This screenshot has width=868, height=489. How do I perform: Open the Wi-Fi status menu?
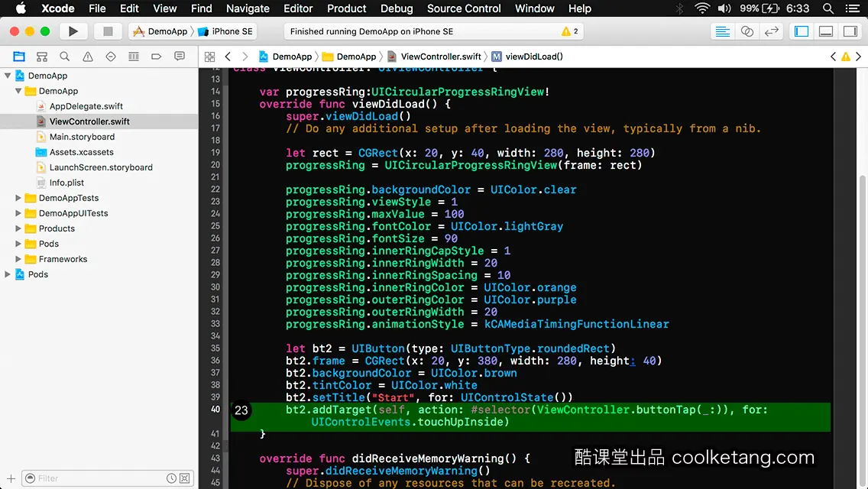click(x=702, y=8)
